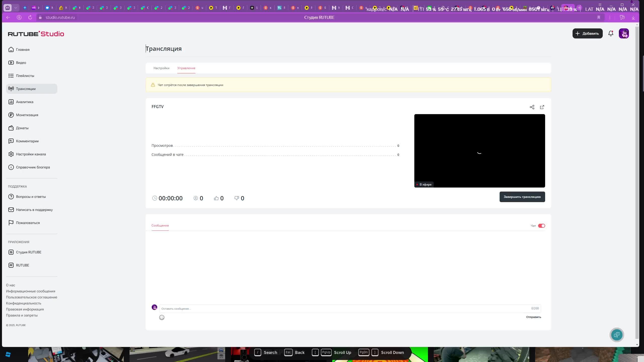This screenshot has height=362, width=644.
Task: Select Трансляции in the sidebar
Action: [x=32, y=89]
